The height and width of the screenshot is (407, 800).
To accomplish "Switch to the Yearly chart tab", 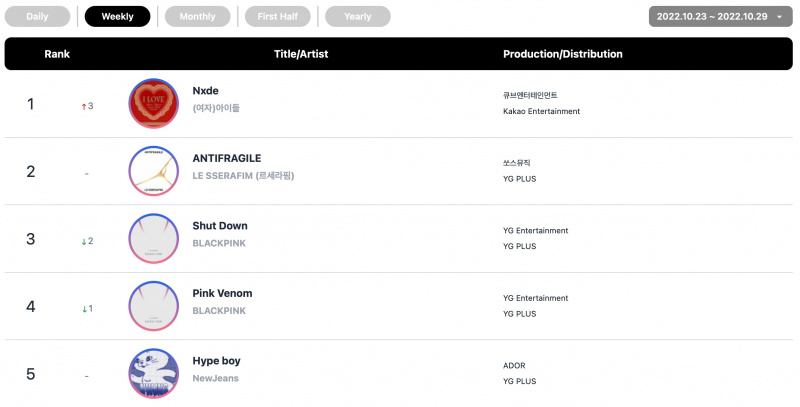I will tap(358, 16).
